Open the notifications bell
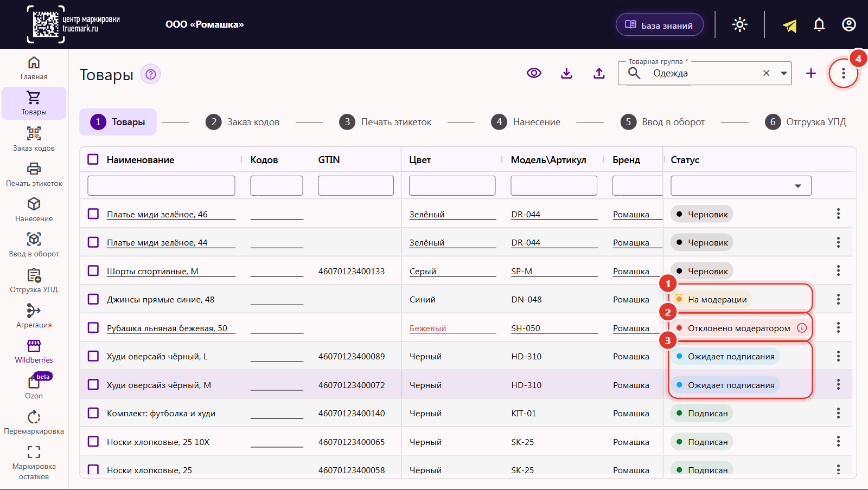The width and height of the screenshot is (868, 490). point(819,24)
